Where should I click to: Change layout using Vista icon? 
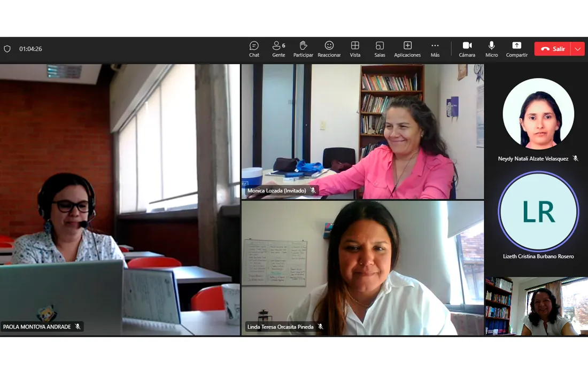[355, 49]
